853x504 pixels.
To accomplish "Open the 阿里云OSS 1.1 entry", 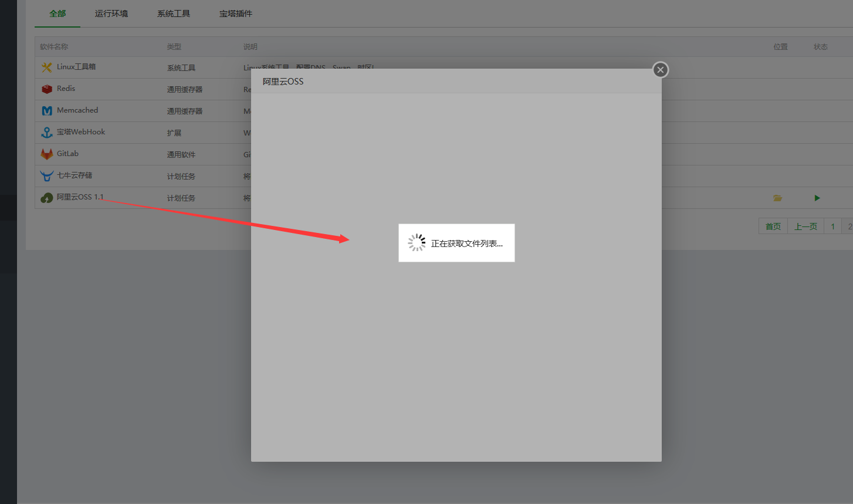I will coord(80,197).
